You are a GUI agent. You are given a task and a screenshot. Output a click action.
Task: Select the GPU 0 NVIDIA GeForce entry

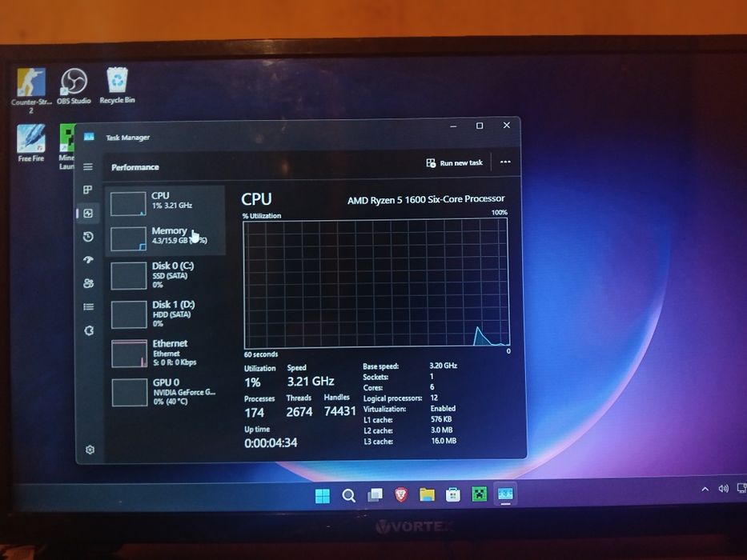166,392
